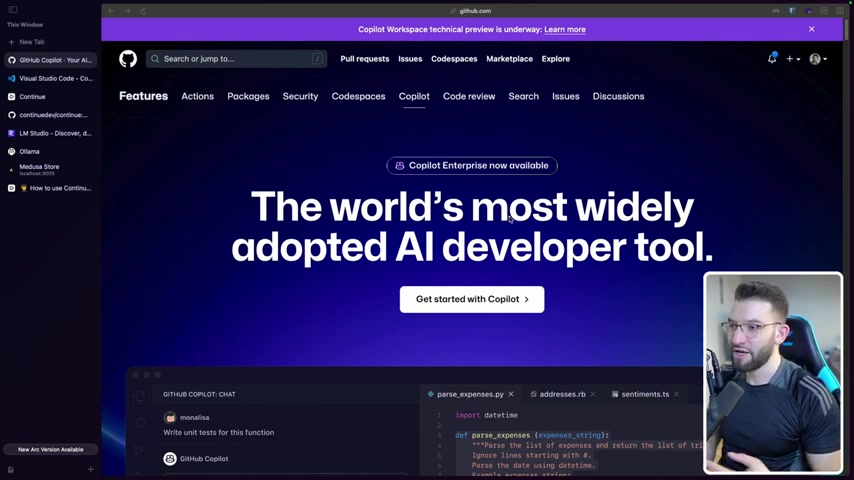This screenshot has width=854, height=480.
Task: Close the sentiments.ts editor tab
Action: 676,394
